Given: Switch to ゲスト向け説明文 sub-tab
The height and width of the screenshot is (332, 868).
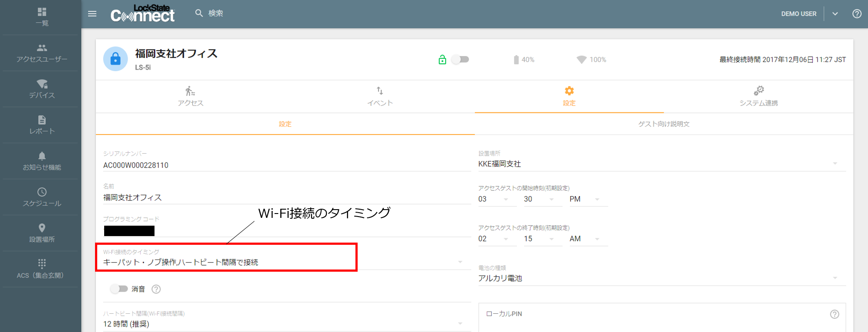Looking at the screenshot, I should (x=664, y=124).
